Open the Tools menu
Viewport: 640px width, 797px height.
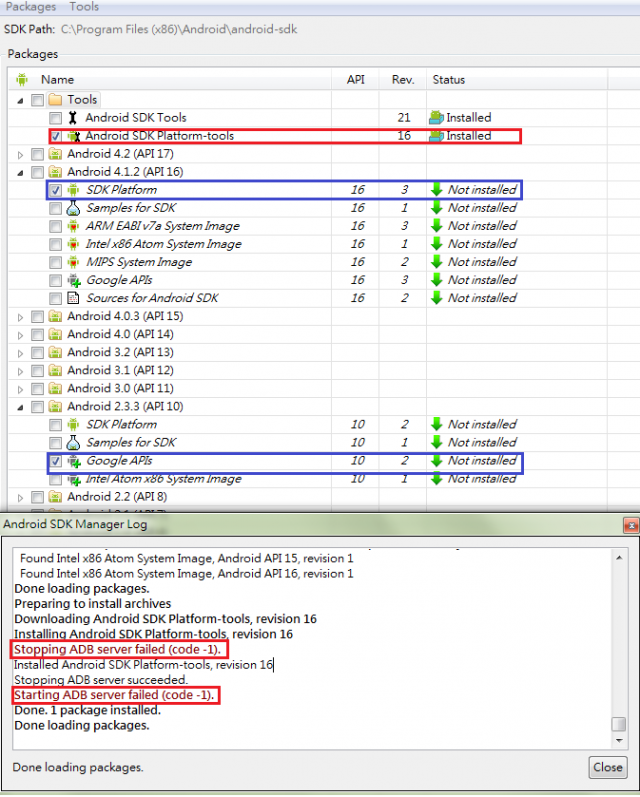84,7
